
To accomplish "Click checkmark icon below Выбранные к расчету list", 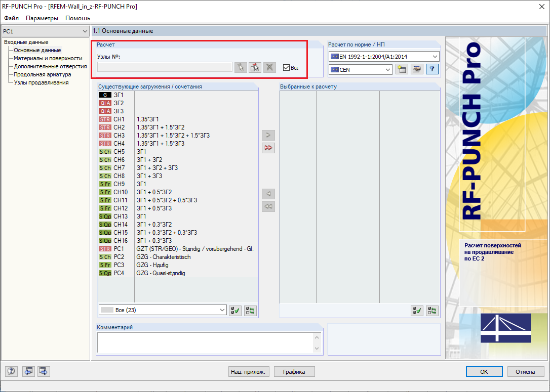I will pyautogui.click(x=417, y=310).
